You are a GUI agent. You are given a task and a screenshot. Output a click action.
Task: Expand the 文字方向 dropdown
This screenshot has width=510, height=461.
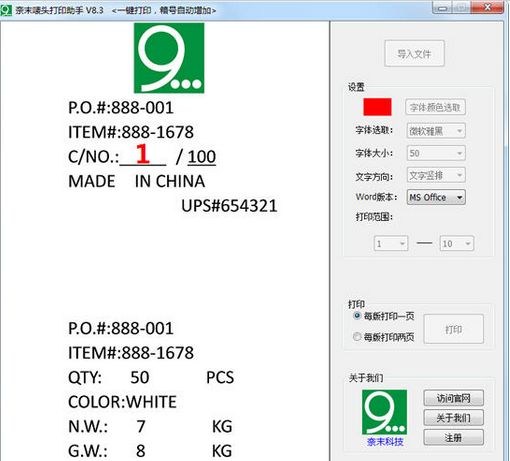pyautogui.click(x=436, y=175)
